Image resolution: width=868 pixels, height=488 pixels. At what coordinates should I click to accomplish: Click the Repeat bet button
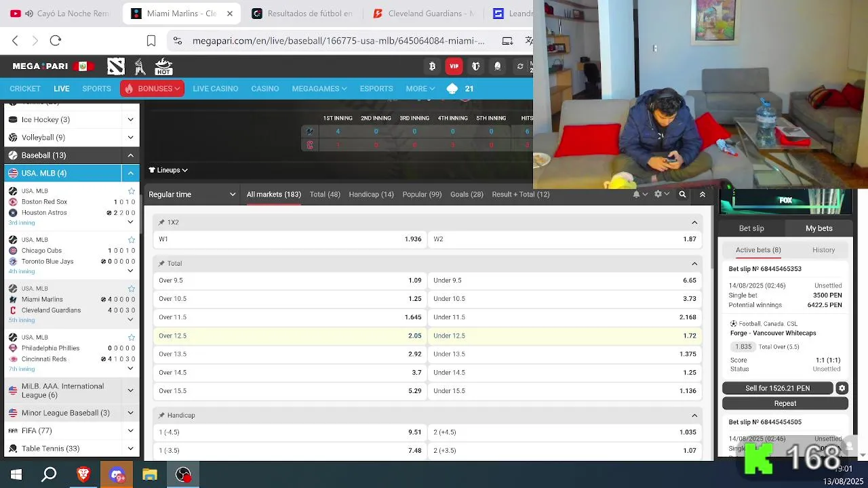coord(785,403)
